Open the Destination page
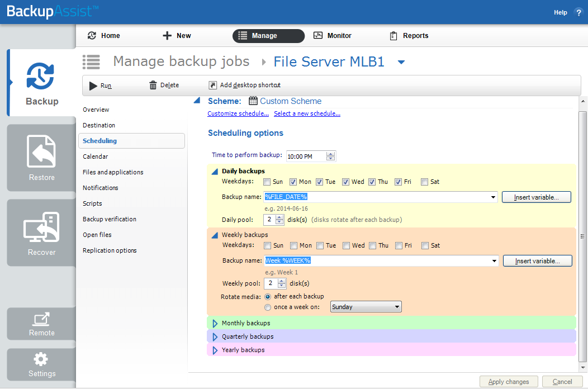 99,125
